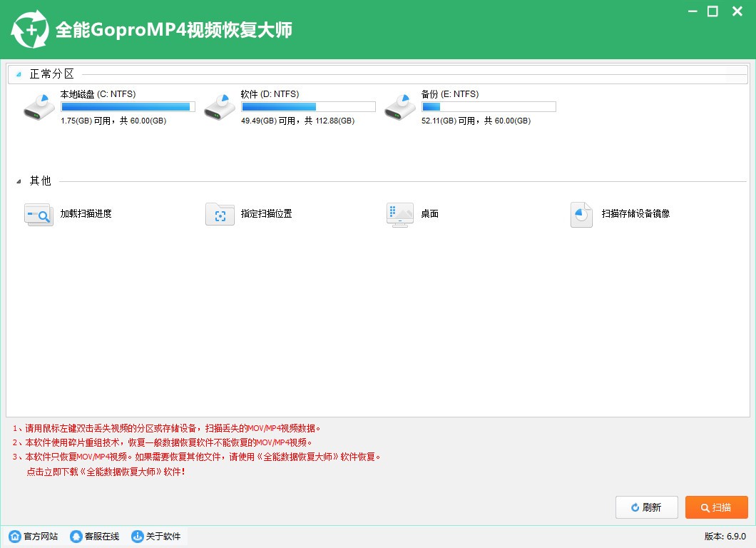This screenshot has width=756, height=548.
Task: Click the 点击立即下载《全能数据恢复大师》软件 download link
Action: pos(106,472)
